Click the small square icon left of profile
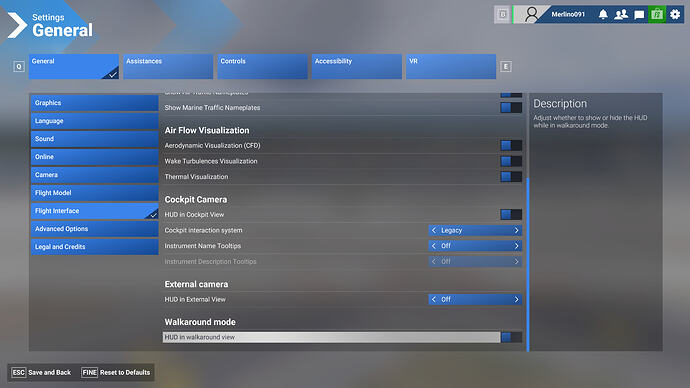 click(x=502, y=15)
